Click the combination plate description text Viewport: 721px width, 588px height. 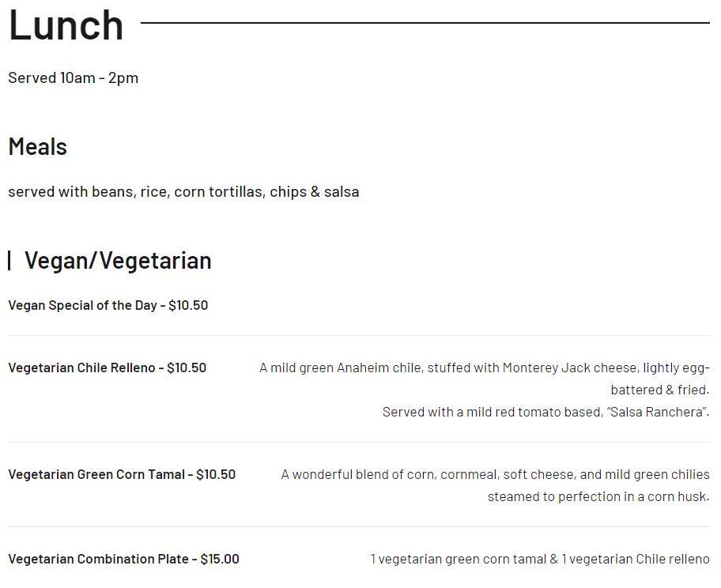tap(540, 560)
